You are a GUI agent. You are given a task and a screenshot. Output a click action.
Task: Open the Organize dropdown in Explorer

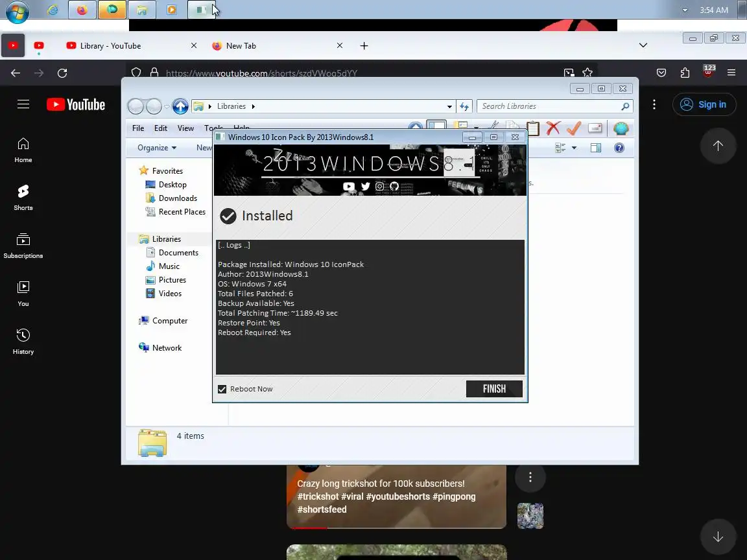point(157,148)
